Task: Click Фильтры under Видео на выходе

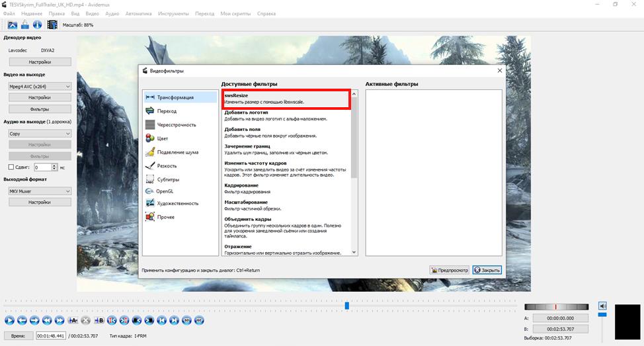Action: pyautogui.click(x=40, y=109)
